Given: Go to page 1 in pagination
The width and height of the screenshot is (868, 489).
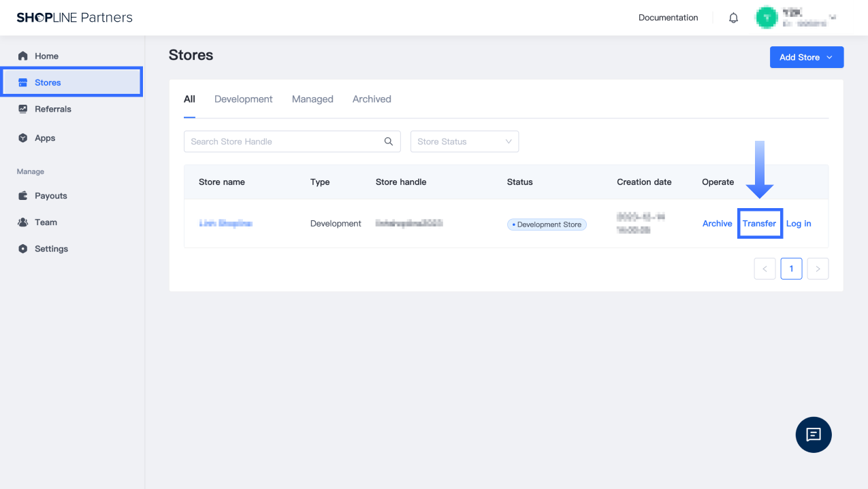Looking at the screenshot, I should (791, 269).
